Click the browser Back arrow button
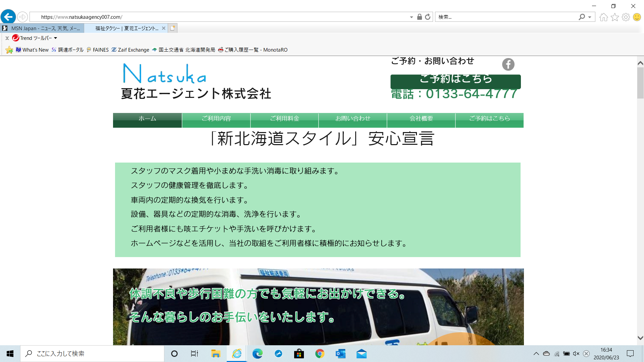Viewport: 644px width, 362px height. click(x=8, y=17)
